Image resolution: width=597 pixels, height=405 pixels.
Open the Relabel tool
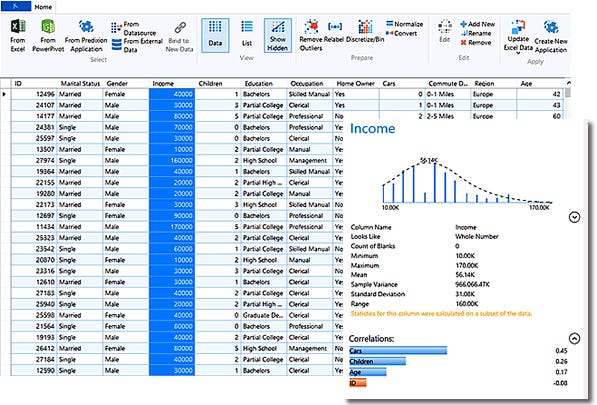coord(335,32)
